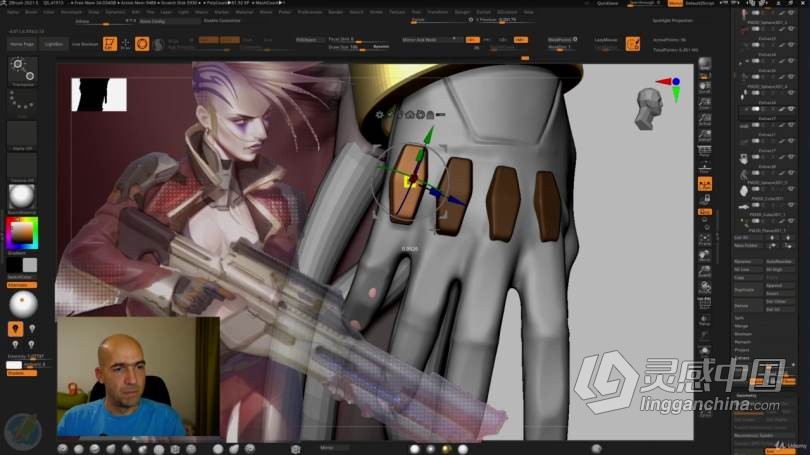The image size is (810, 455).
Task: Click the AAHalf icon
Action: pyautogui.click(x=705, y=136)
